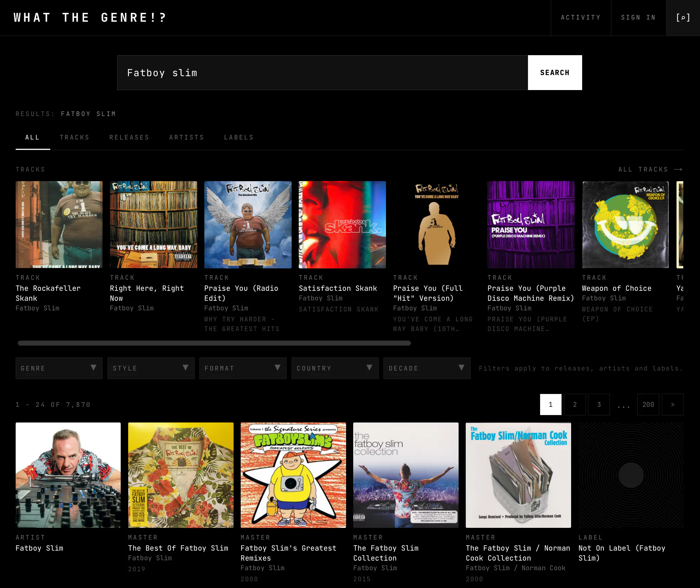
Task: Select current page 1 button
Action: pyautogui.click(x=550, y=404)
